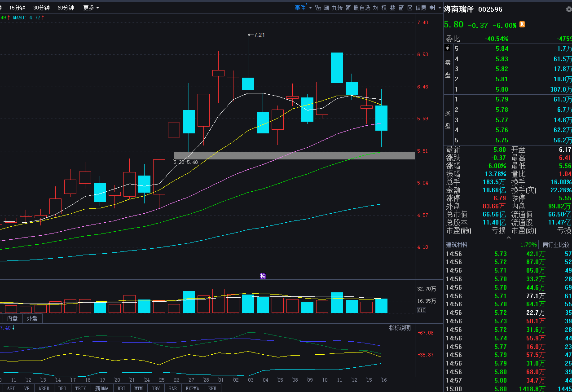Open the 指标说明 indicator description link
The width and height of the screenshot is (572, 392).
point(400,328)
